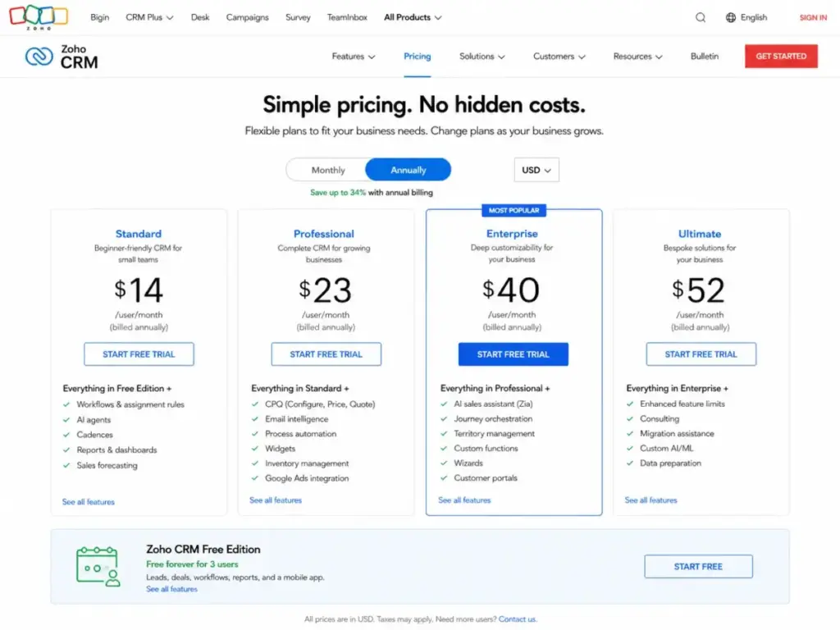Open Campaigns in top navigation
Viewport: 840px width, 630px height.
click(x=247, y=17)
